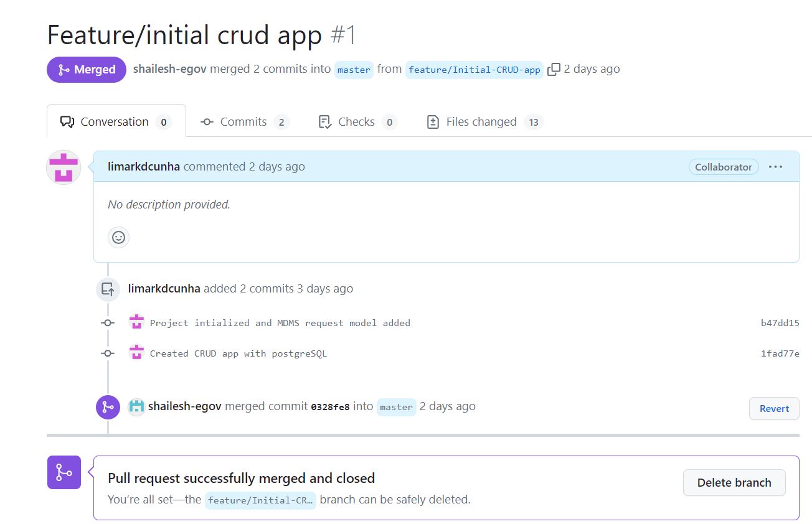Screen dimensions: 812x524
Task: Open the emoji reaction picker on the comment
Action: [118, 237]
